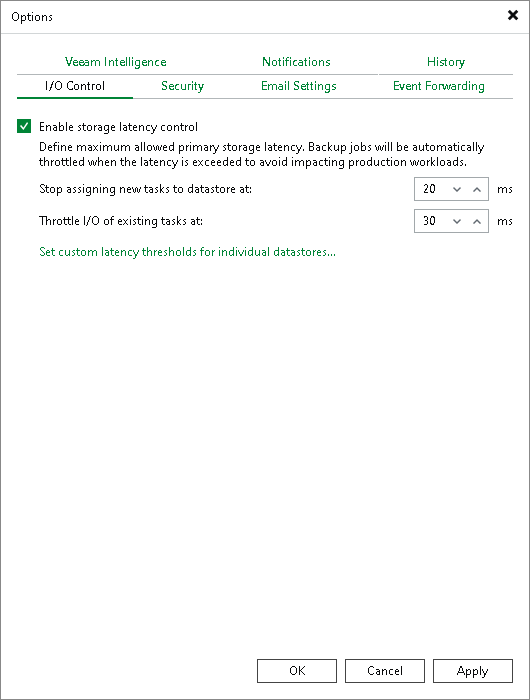Confirm settings with the OK button
The image size is (530, 700).
(x=297, y=671)
